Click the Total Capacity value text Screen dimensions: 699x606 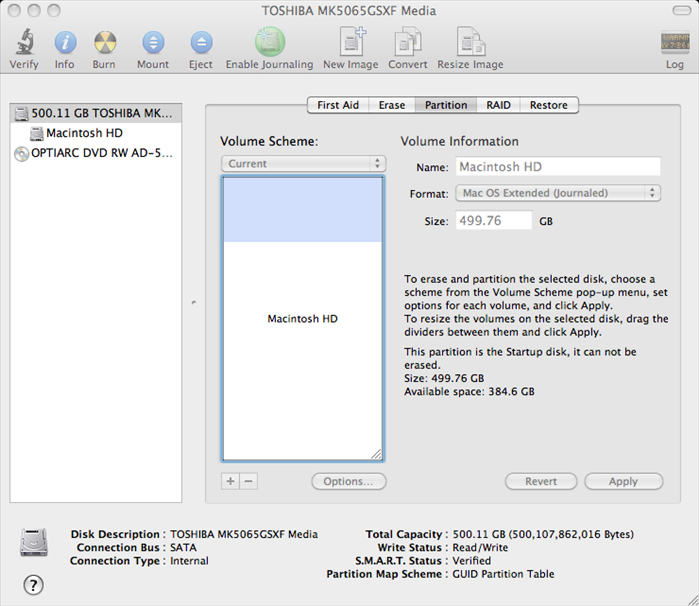coord(543,534)
